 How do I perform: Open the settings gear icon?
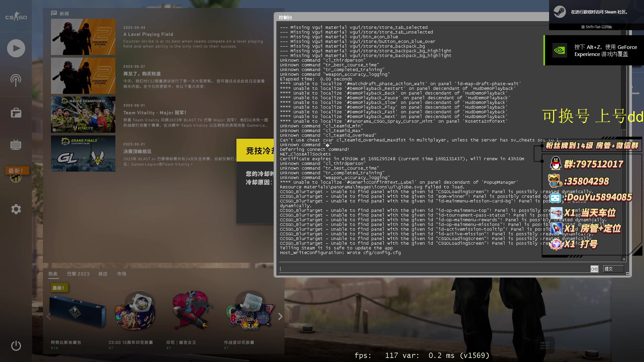point(16,209)
